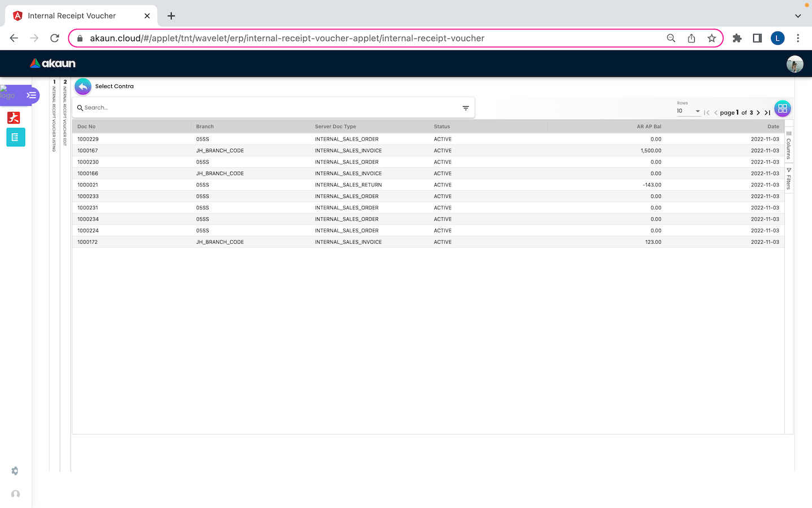Select document row 1000229

(x=428, y=139)
